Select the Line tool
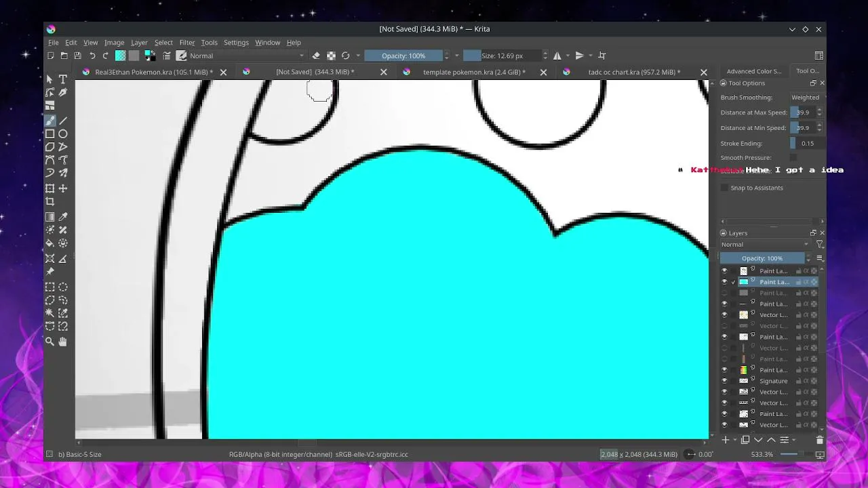The image size is (868, 488). click(x=63, y=121)
